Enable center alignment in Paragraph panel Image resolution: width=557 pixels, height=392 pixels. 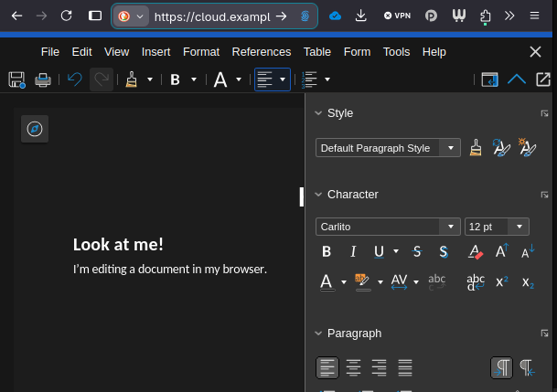353,367
